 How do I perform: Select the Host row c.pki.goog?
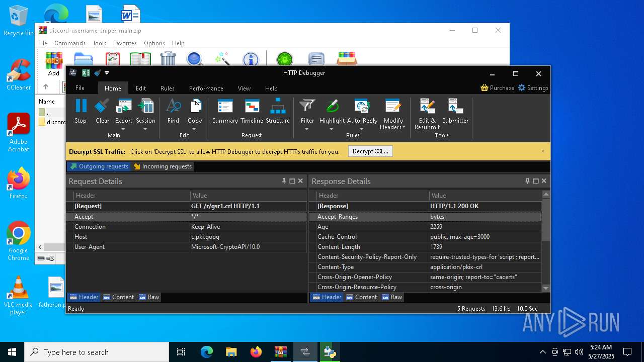tap(187, 237)
